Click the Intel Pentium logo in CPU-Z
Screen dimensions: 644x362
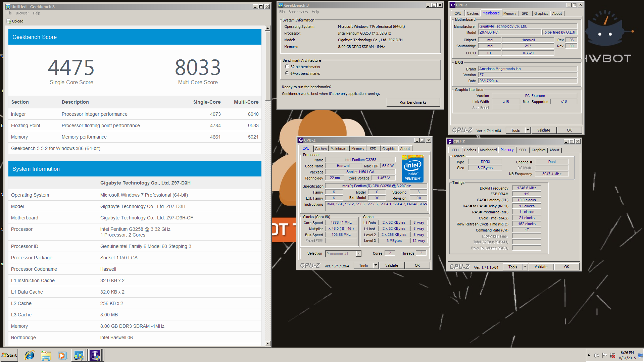pyautogui.click(x=412, y=169)
